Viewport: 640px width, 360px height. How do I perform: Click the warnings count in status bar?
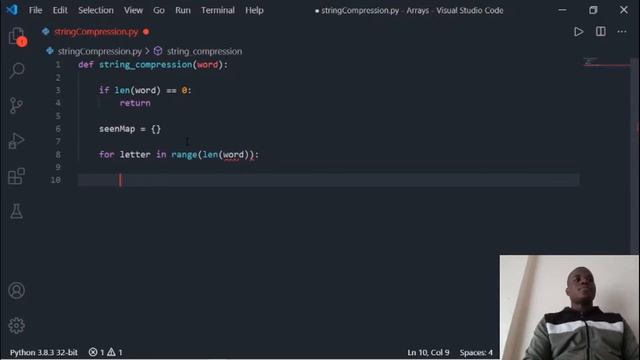tap(115, 352)
